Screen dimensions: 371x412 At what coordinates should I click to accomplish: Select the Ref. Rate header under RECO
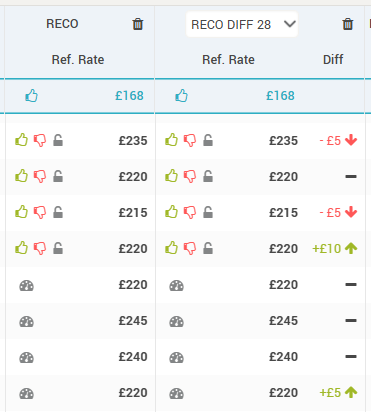pyautogui.click(x=78, y=60)
